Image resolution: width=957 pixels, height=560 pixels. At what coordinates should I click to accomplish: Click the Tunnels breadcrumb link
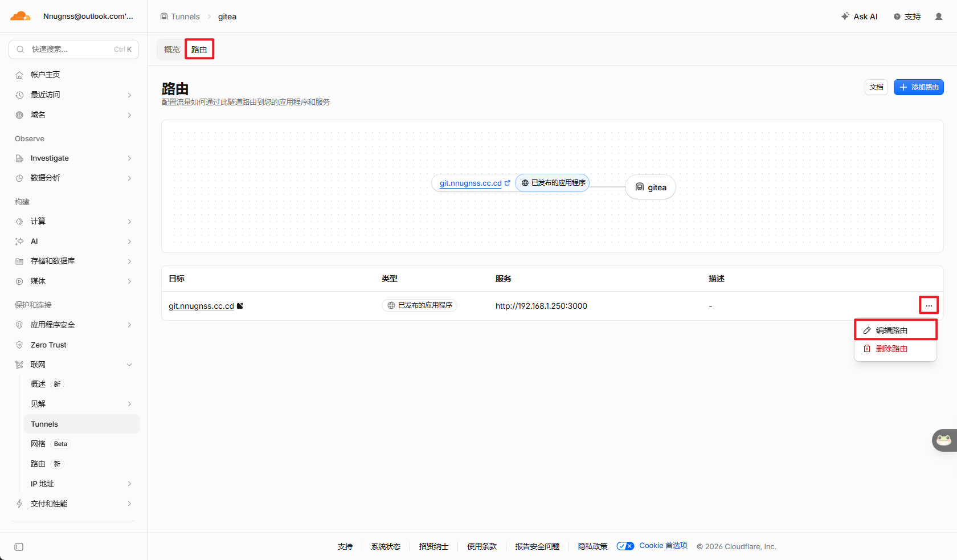(x=185, y=17)
